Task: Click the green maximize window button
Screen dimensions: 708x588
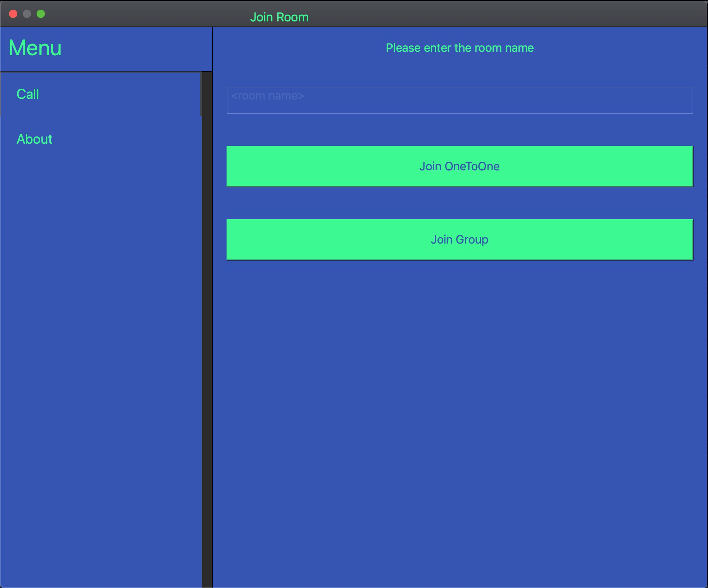Action: pos(41,14)
